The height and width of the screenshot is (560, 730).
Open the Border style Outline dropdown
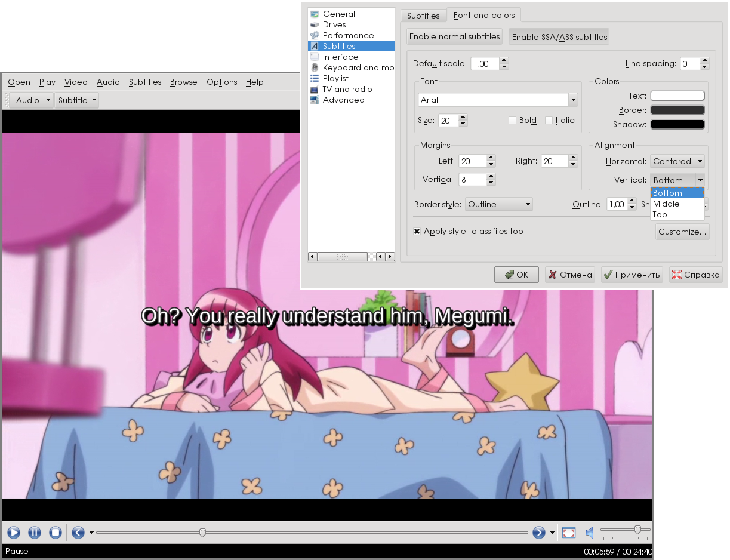pyautogui.click(x=498, y=204)
